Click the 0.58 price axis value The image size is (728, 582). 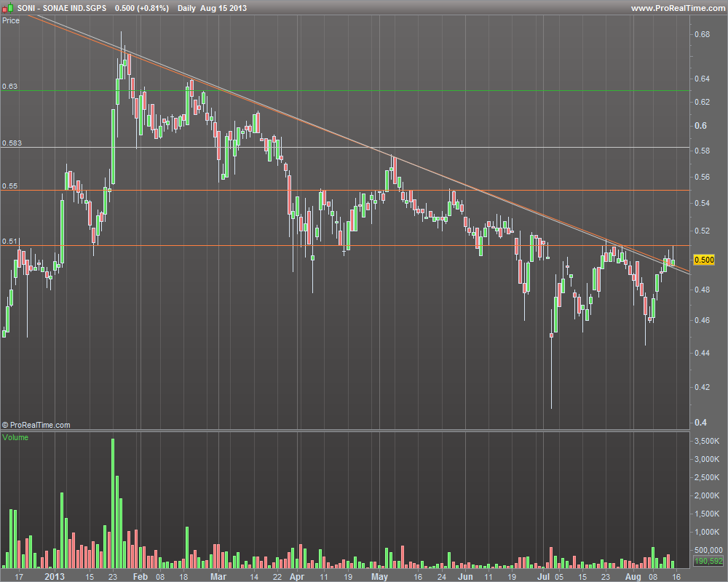pos(703,151)
